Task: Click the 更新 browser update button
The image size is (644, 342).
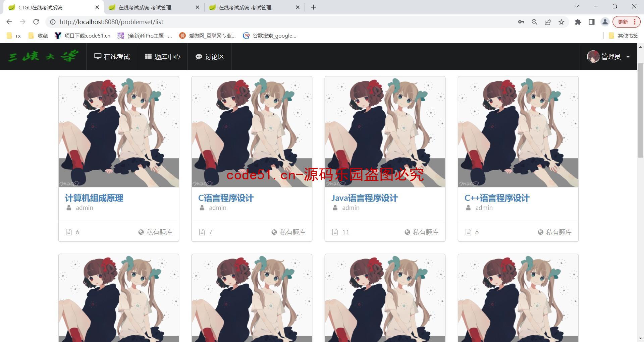Action: click(x=626, y=22)
